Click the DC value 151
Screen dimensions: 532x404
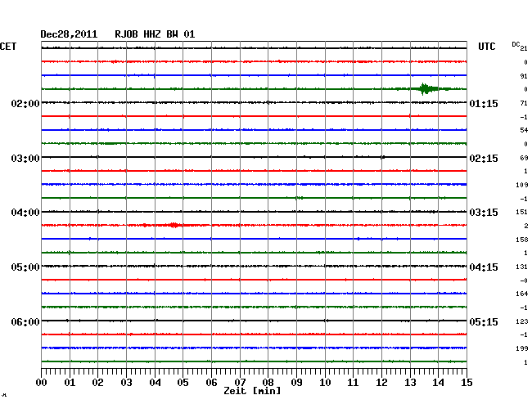click(x=522, y=212)
